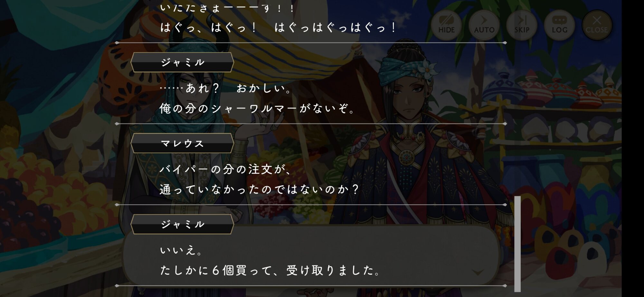The width and height of the screenshot is (644, 297).
Task: Tap the バイパーの分の注文が line
Action: (225, 169)
